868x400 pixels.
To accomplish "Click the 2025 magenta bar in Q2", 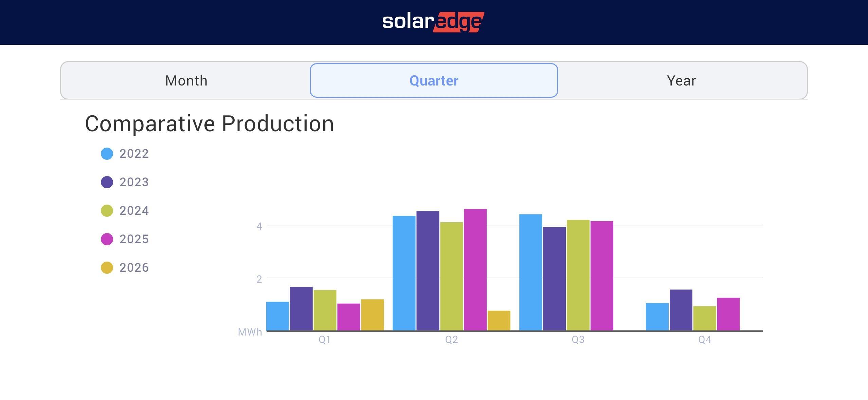I will 475,270.
